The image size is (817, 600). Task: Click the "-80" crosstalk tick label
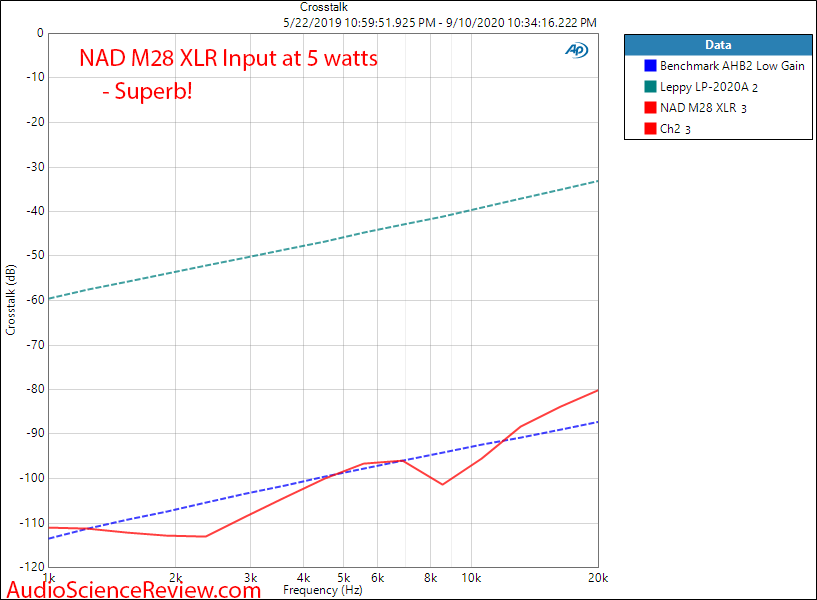(x=35, y=389)
